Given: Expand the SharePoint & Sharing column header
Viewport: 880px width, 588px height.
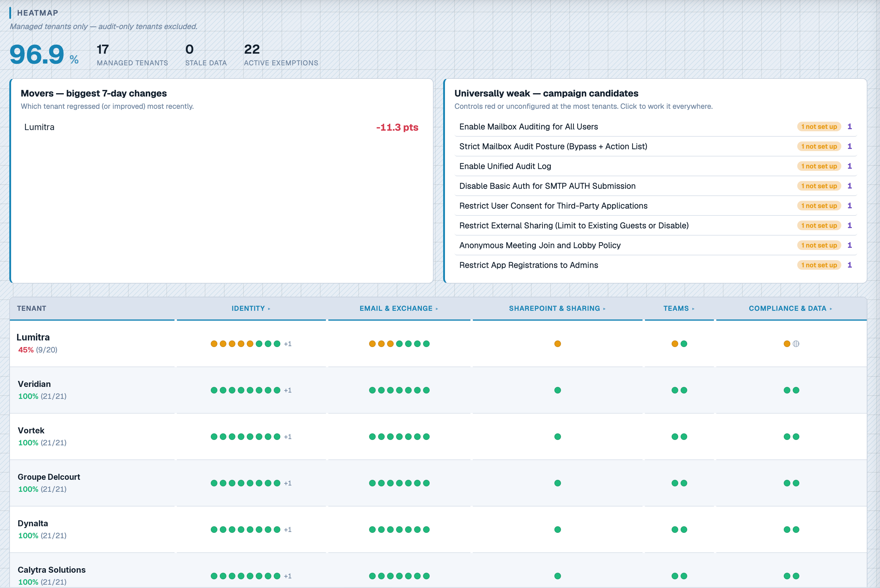Looking at the screenshot, I should [557, 308].
